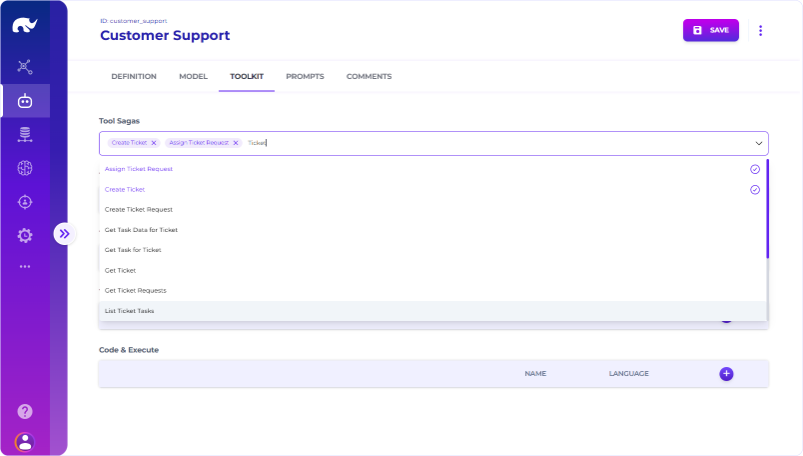Click the Customer Support title
803x456 pixels.
(165, 35)
